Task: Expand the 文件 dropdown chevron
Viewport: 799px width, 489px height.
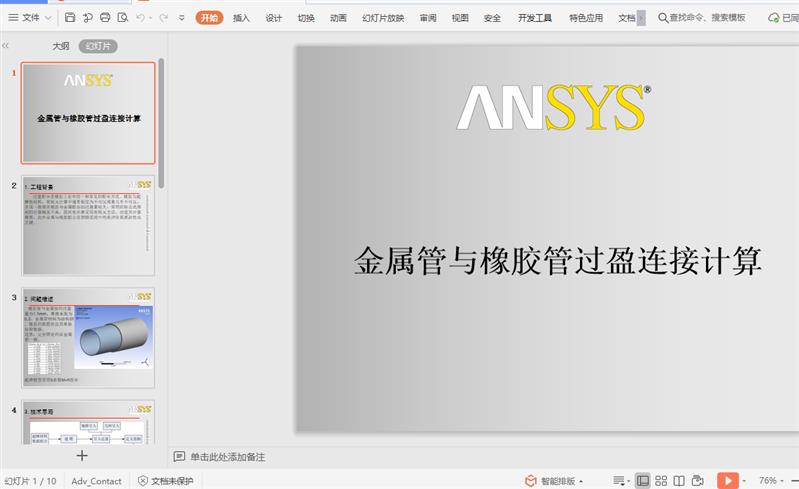Action: 48,18
